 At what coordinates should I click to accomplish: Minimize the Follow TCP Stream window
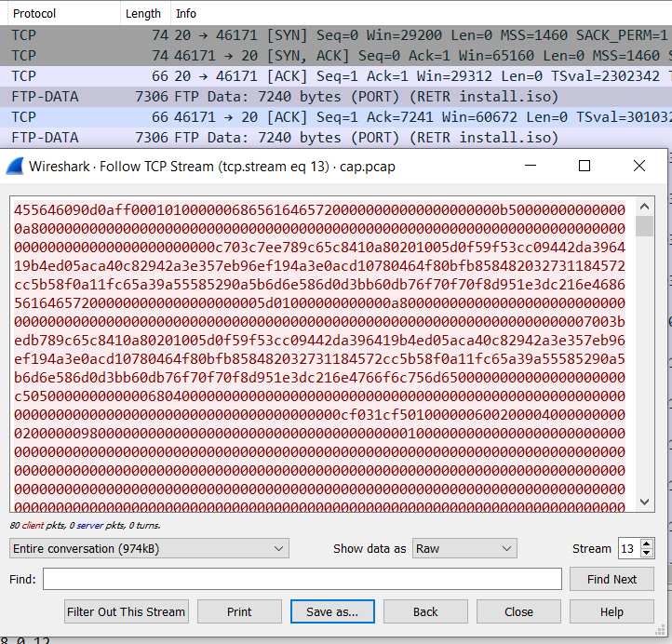pos(531,166)
